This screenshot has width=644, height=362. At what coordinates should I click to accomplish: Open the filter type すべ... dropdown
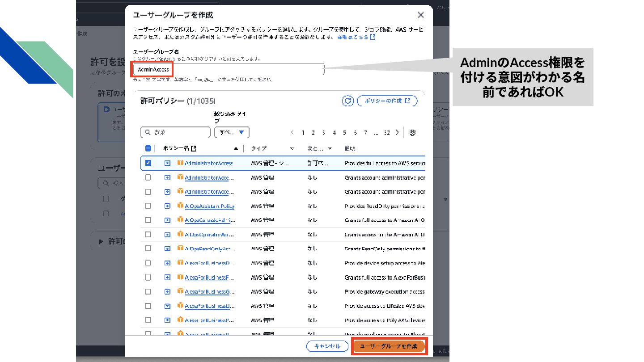click(232, 133)
